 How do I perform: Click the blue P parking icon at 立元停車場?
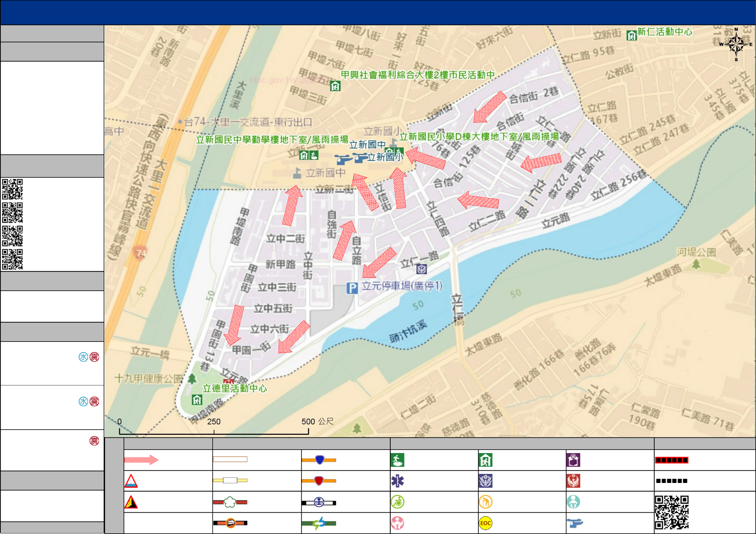point(352,288)
